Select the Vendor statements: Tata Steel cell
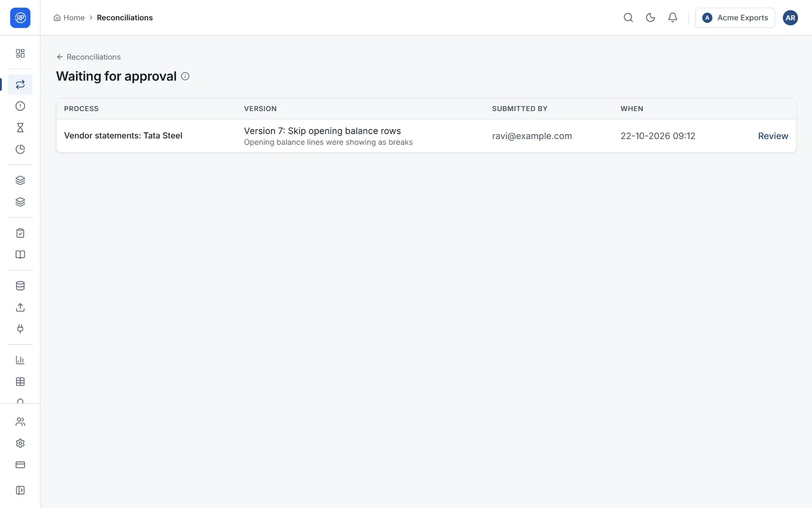 (x=123, y=135)
